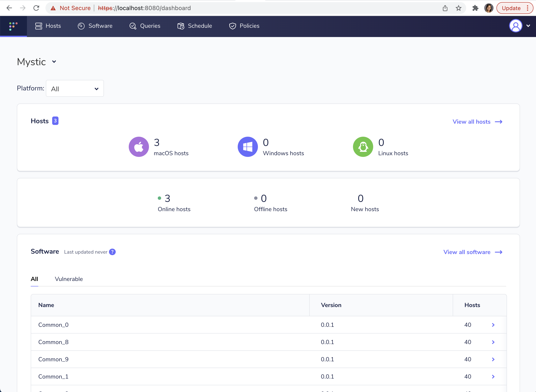The height and width of the screenshot is (392, 536).
Task: Select the All software tab
Action: pos(34,279)
